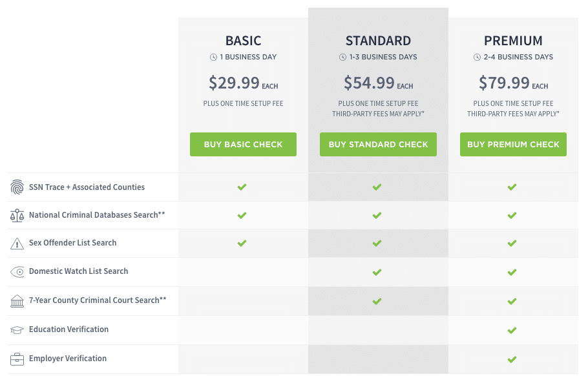Click the graduation cap Education Verification icon
This screenshot has height=376, width=588.
click(x=17, y=330)
